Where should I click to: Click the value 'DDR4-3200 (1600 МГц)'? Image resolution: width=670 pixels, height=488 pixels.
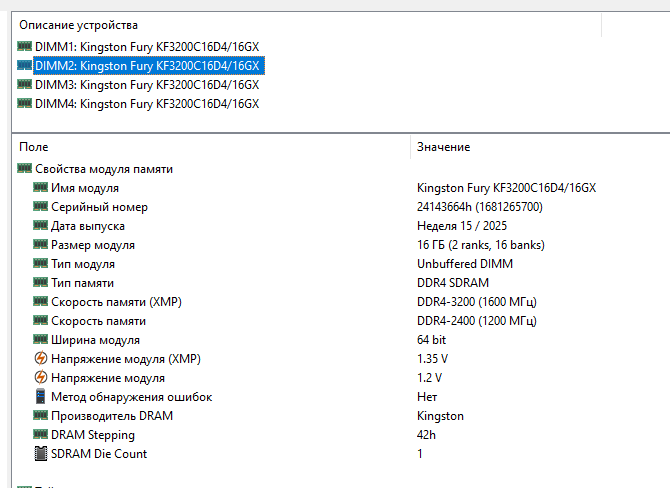pos(477,302)
